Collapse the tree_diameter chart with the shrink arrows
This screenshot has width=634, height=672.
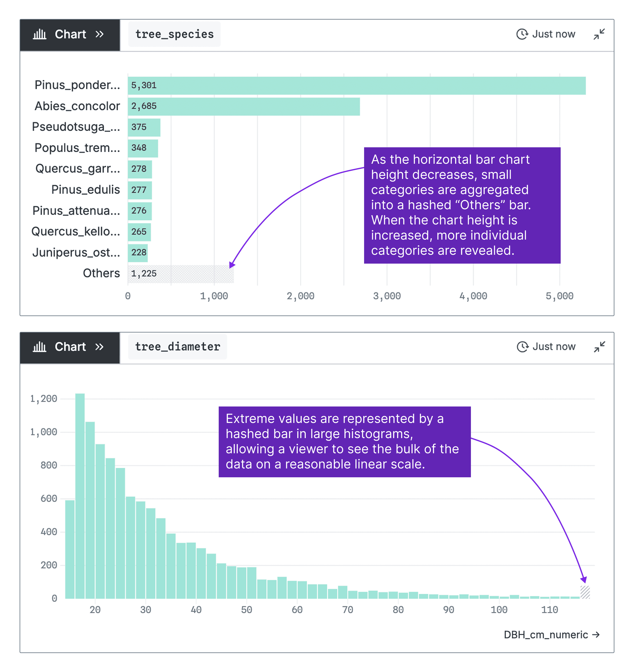600,347
